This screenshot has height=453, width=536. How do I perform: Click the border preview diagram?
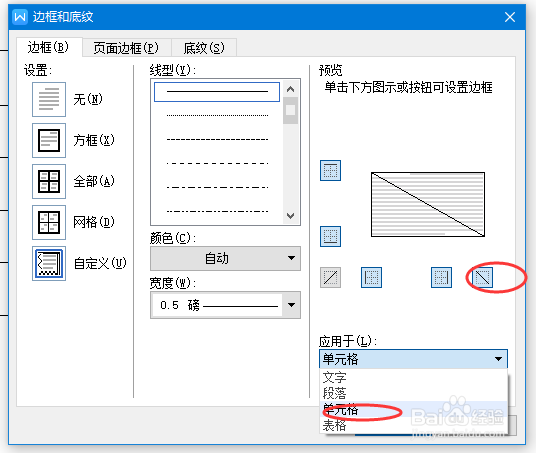(428, 204)
